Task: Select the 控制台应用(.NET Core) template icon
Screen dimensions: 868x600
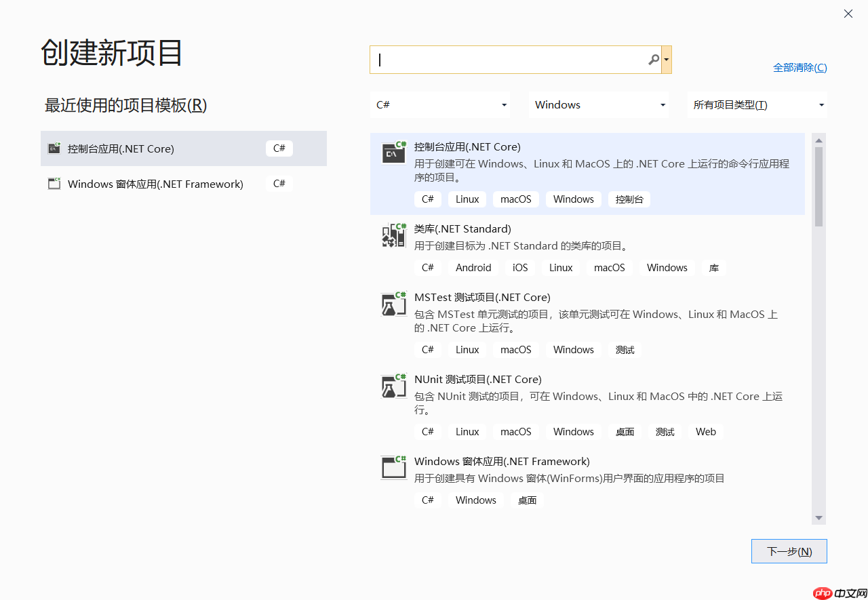Action: [x=393, y=153]
